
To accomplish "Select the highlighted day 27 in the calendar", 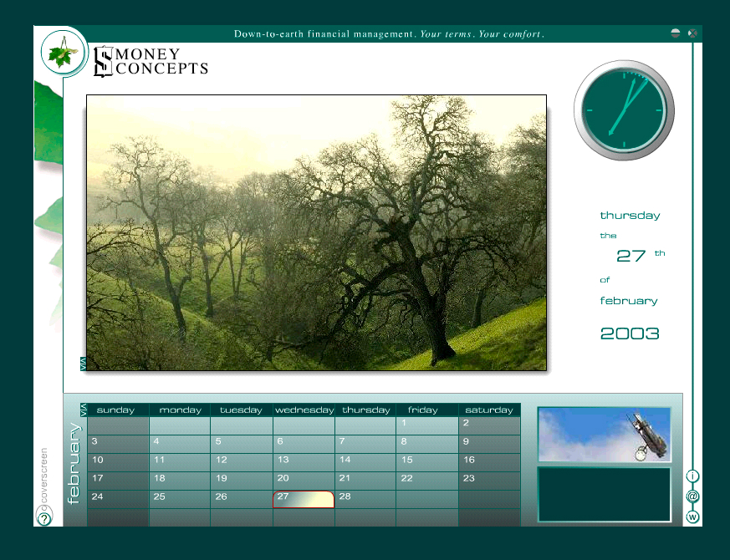I will [304, 499].
